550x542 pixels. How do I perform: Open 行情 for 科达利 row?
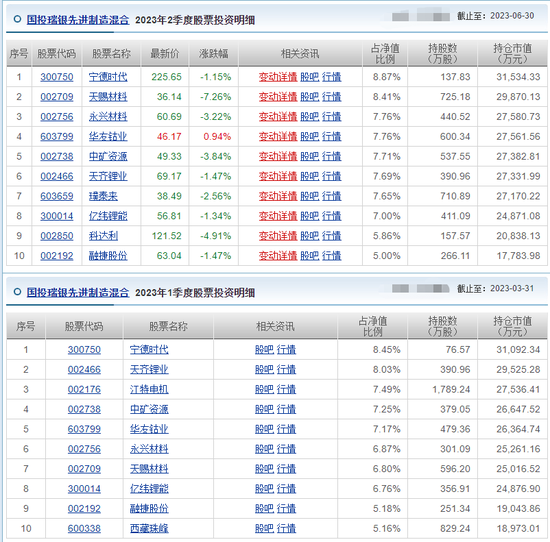pos(331,236)
